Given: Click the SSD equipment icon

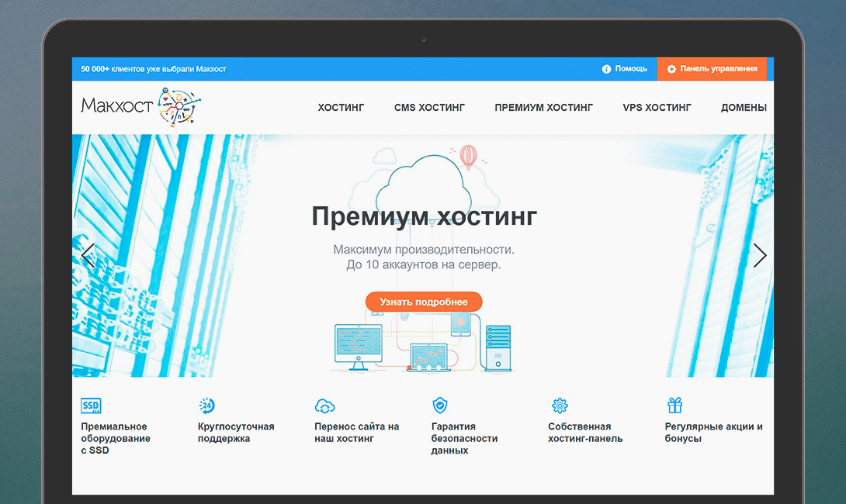Looking at the screenshot, I should coord(91,406).
